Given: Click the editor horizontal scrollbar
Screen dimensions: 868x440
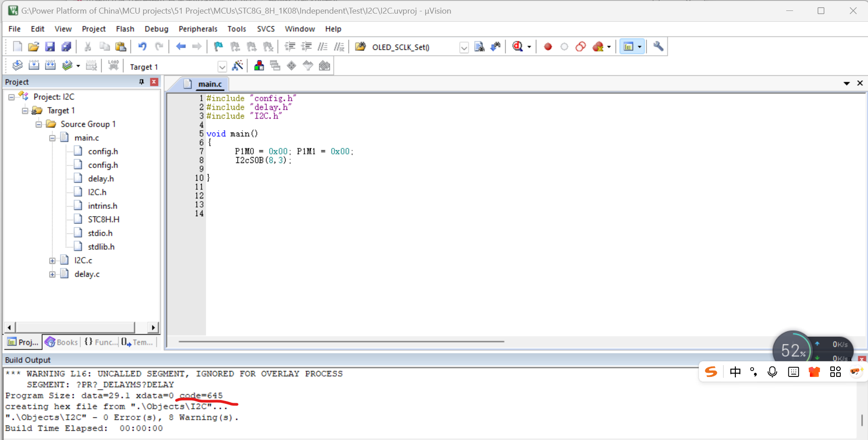Looking at the screenshot, I should point(341,341).
